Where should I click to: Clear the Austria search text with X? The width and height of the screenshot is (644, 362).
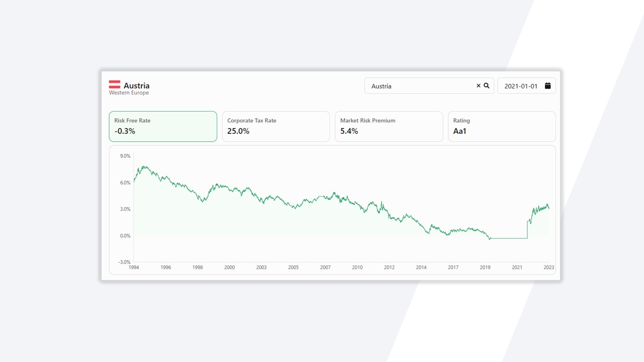(478, 86)
